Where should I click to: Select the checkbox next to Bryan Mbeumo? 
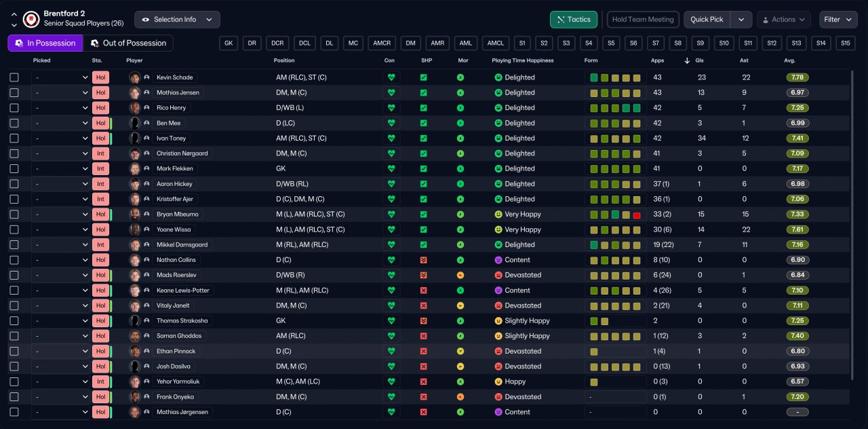click(x=14, y=214)
